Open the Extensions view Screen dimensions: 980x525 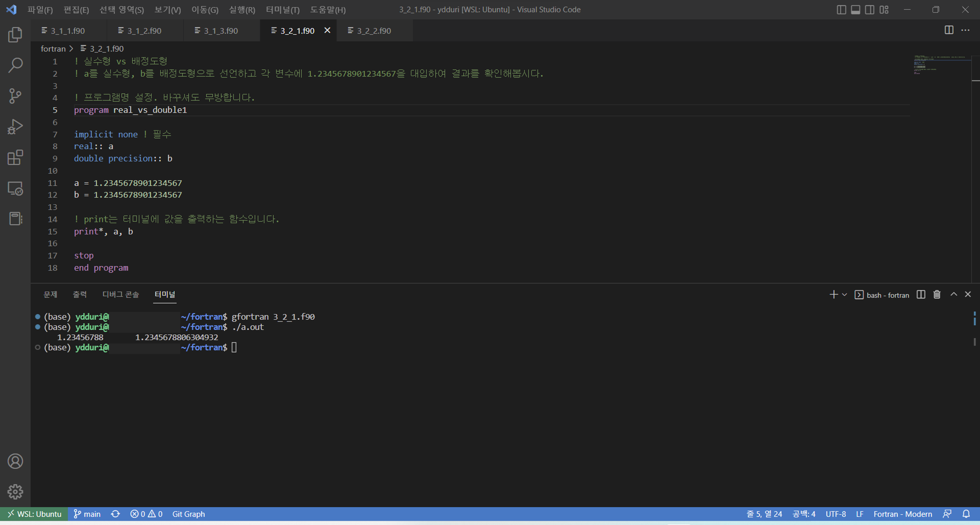pos(15,157)
